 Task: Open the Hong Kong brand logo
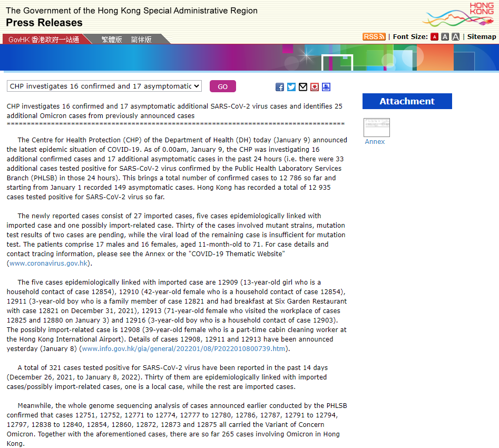point(458,14)
